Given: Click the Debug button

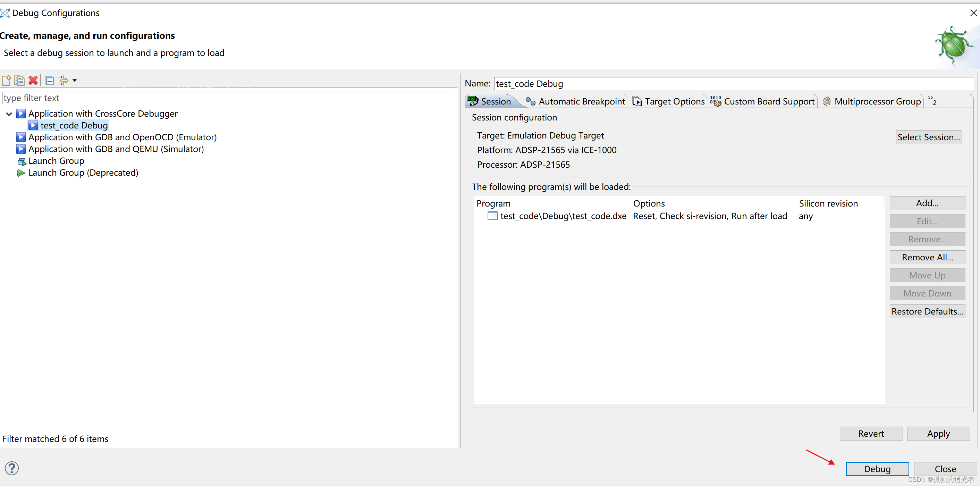Looking at the screenshot, I should 877,469.
